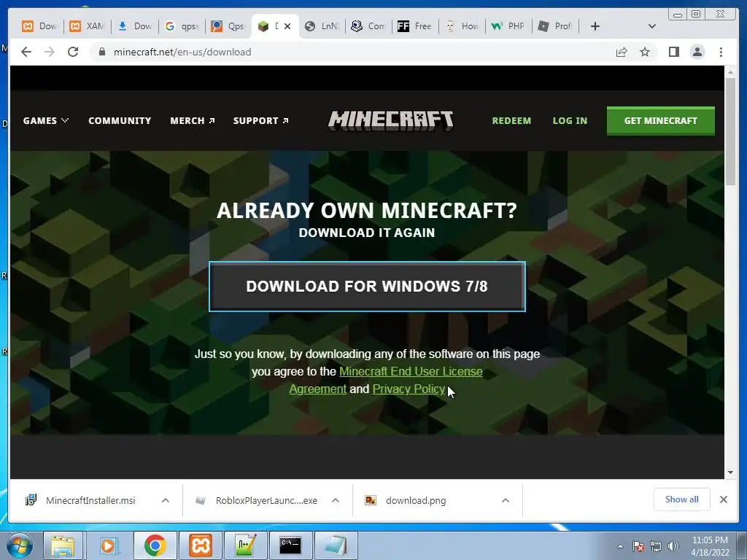The image size is (747, 560).
Task: Switch to the Com tab
Action: 368,26
